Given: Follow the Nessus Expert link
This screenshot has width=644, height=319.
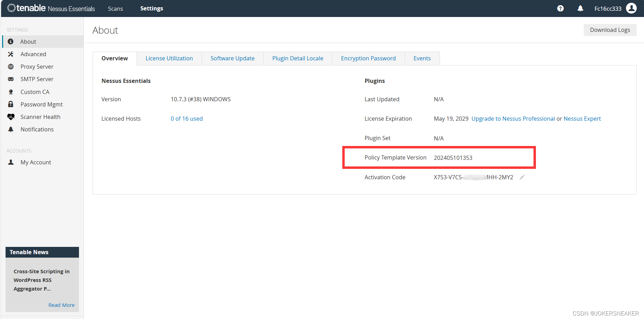Looking at the screenshot, I should pos(582,119).
